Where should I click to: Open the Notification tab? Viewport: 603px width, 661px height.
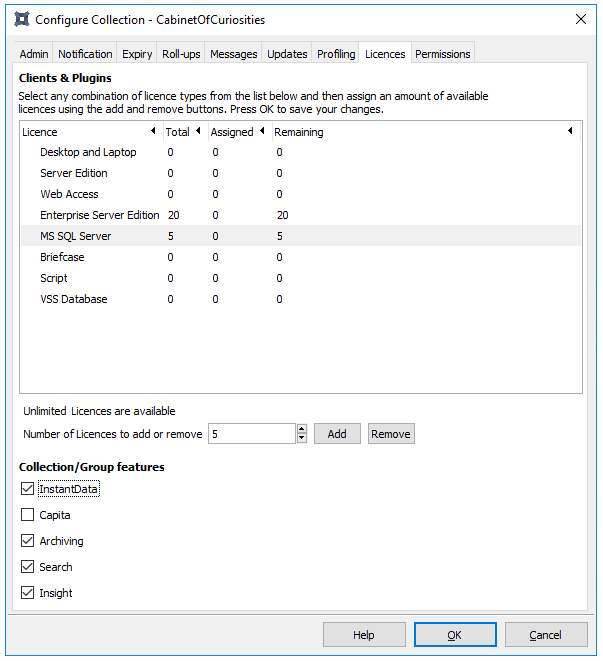pyautogui.click(x=85, y=54)
